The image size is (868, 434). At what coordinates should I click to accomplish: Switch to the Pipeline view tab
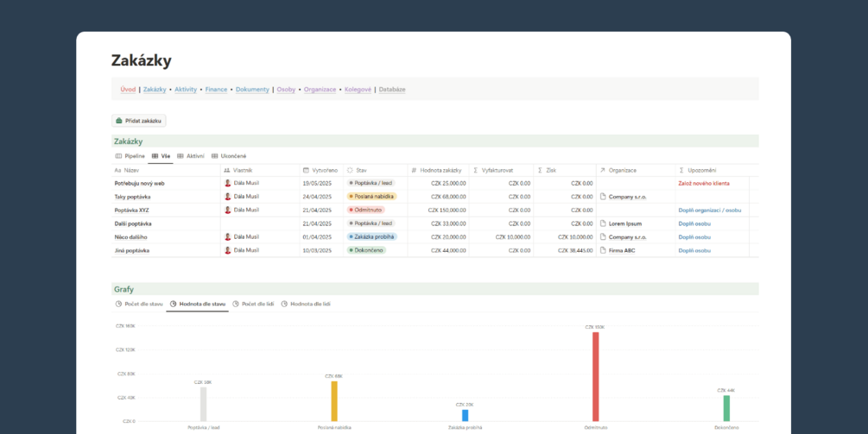point(130,156)
